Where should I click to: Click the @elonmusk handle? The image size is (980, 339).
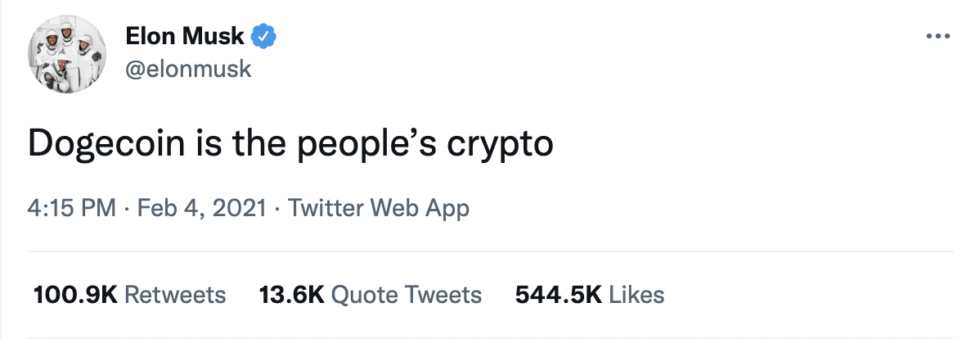point(188,70)
